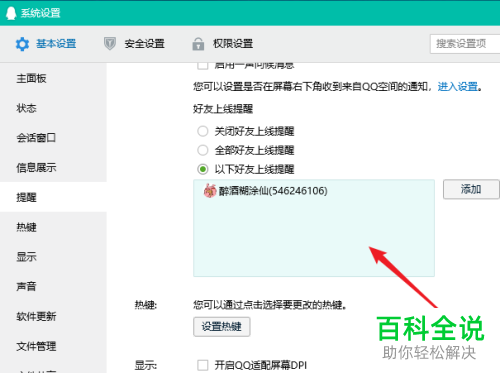Select 以下好友上线提醒 radio option
This screenshot has height=373, width=500.
pos(203,169)
